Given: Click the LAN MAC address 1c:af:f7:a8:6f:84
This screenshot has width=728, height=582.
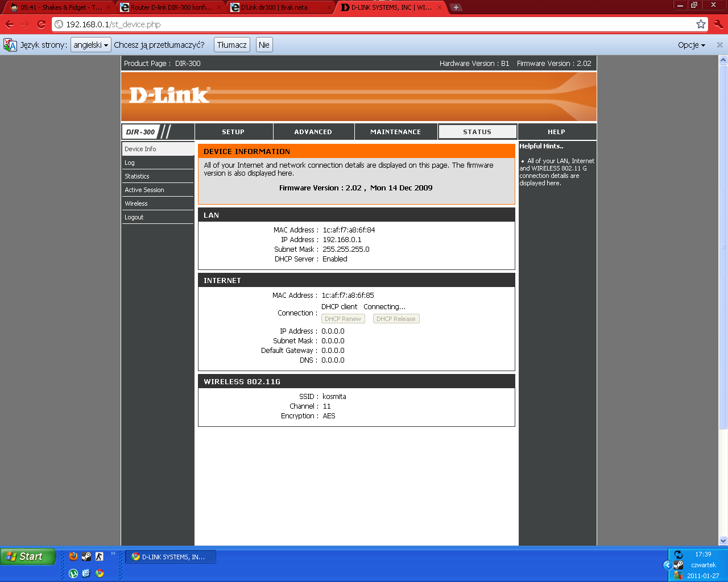Looking at the screenshot, I should click(x=349, y=230).
